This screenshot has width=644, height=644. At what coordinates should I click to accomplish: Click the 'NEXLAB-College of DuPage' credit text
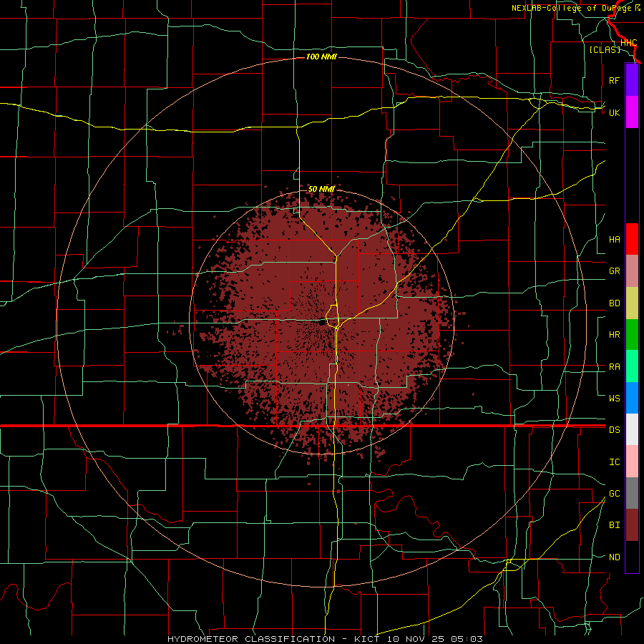(x=572, y=8)
